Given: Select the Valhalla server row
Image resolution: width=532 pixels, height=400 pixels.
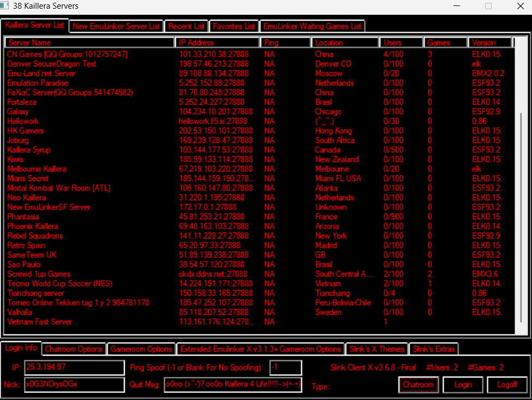Looking at the screenshot, I should click(x=259, y=312).
